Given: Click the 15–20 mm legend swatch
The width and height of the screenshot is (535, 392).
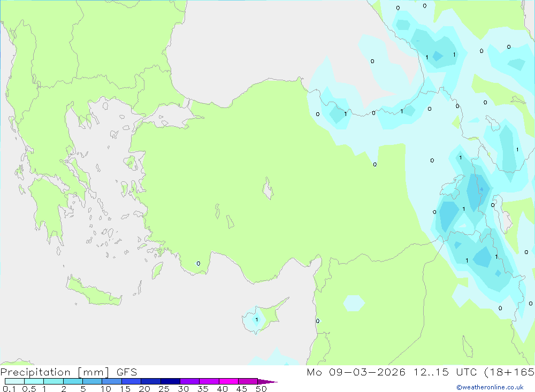Looking at the screenshot, I should 132,381.
